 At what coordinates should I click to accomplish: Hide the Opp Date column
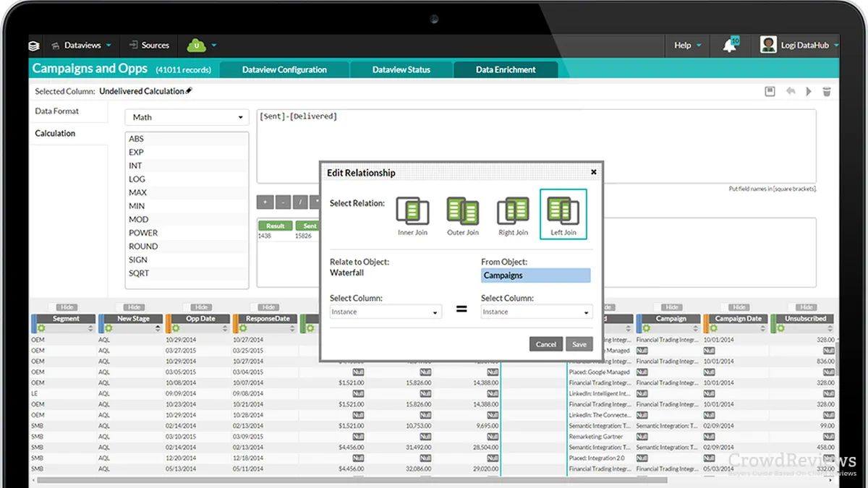[x=201, y=307]
